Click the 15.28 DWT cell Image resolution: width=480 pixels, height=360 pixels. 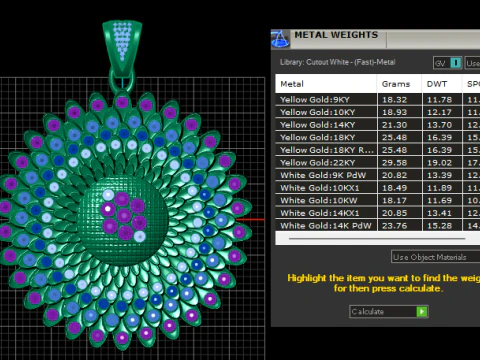tap(442, 225)
